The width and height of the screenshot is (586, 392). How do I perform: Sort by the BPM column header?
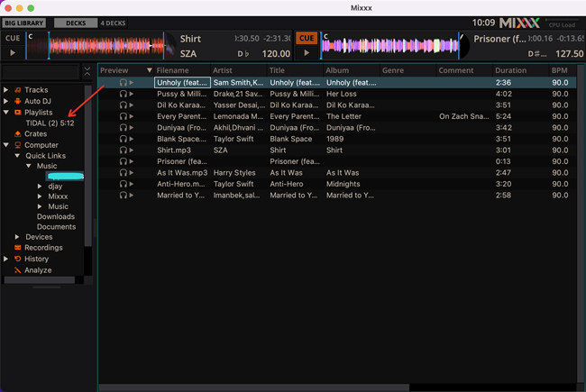coord(563,70)
